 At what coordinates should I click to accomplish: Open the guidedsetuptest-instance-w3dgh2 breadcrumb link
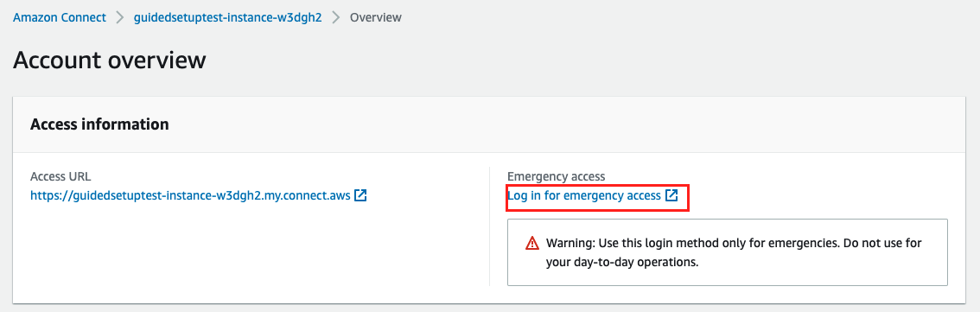click(x=228, y=17)
